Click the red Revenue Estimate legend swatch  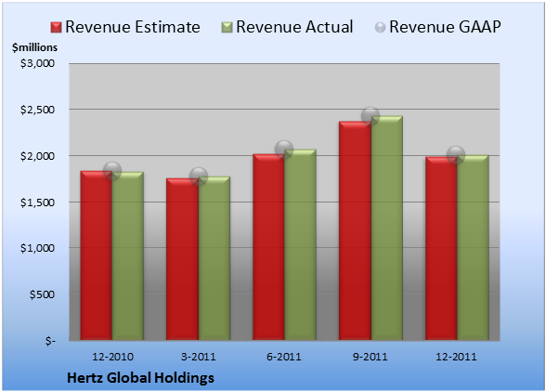[x=56, y=27]
